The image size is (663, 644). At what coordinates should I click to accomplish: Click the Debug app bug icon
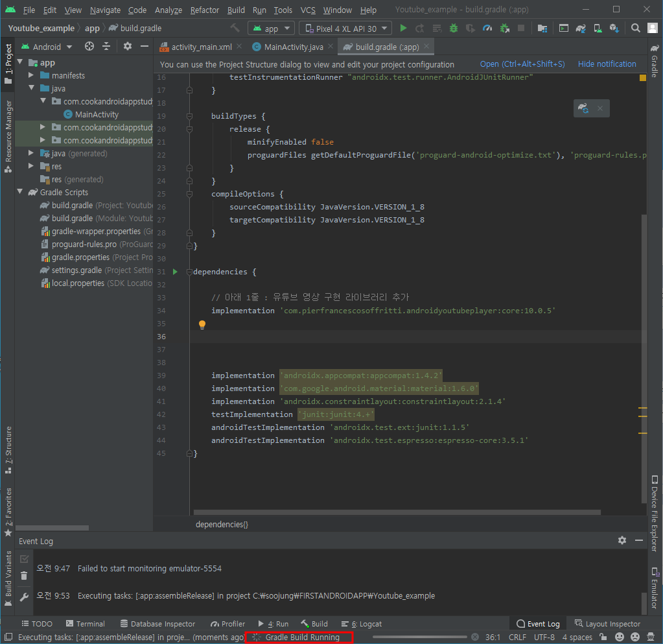pos(453,29)
